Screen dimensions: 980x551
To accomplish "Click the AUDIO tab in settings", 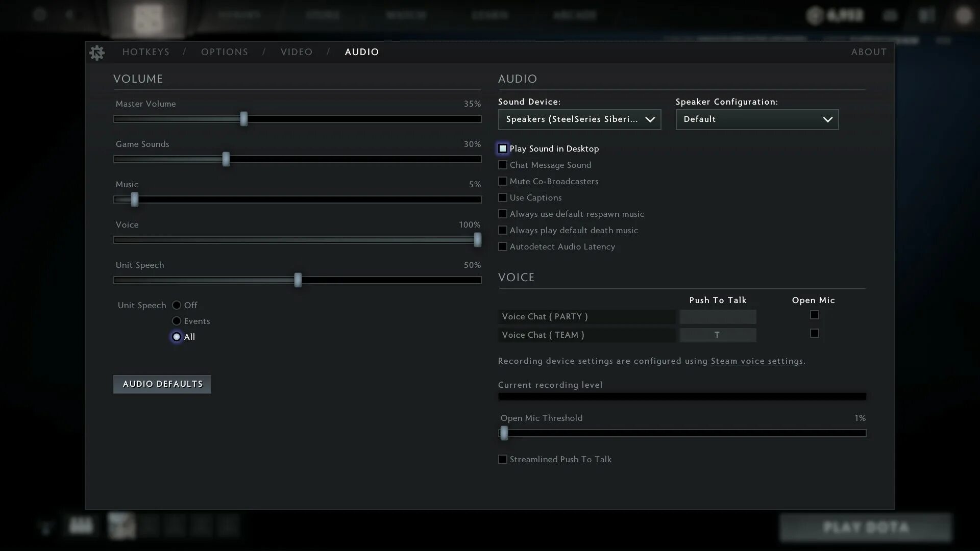I will [x=361, y=52].
